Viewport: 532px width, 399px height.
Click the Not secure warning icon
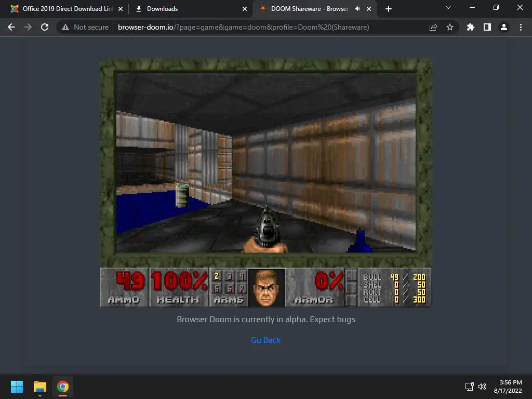coord(65,27)
